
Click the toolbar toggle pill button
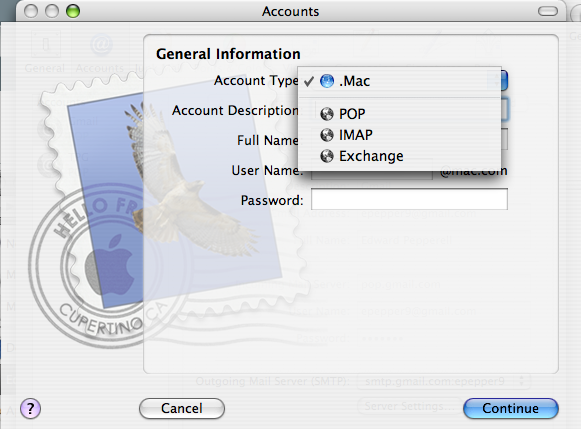[x=548, y=11]
